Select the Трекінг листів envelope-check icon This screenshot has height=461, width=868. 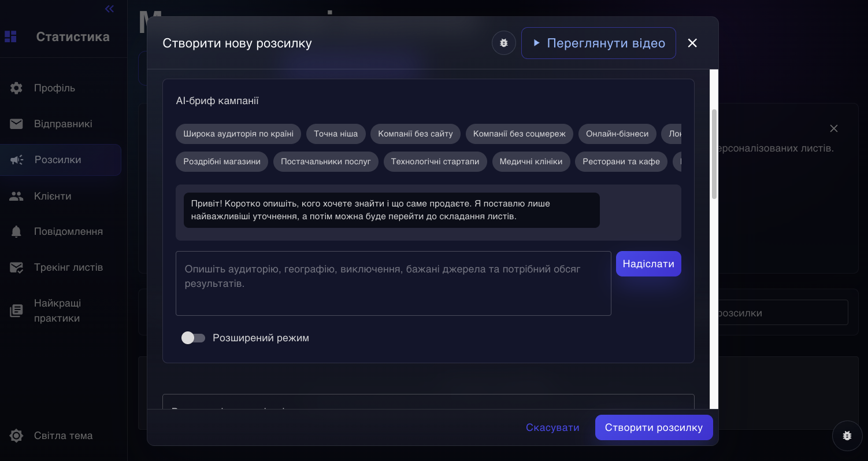(16, 267)
